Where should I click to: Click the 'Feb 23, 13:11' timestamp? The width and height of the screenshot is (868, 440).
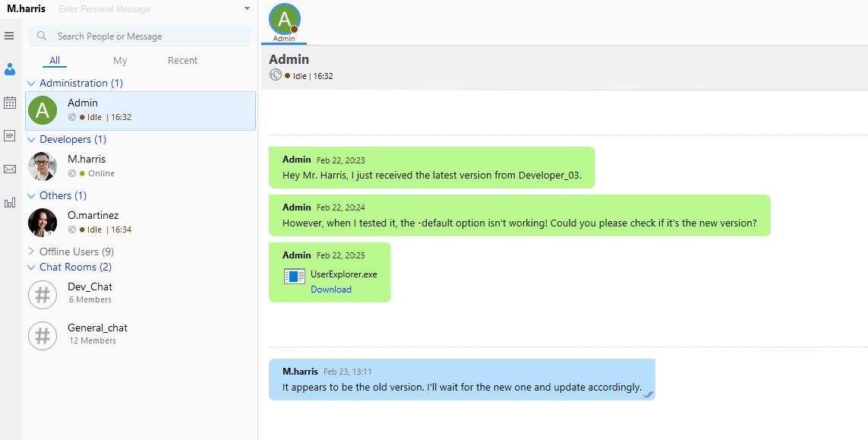click(348, 372)
